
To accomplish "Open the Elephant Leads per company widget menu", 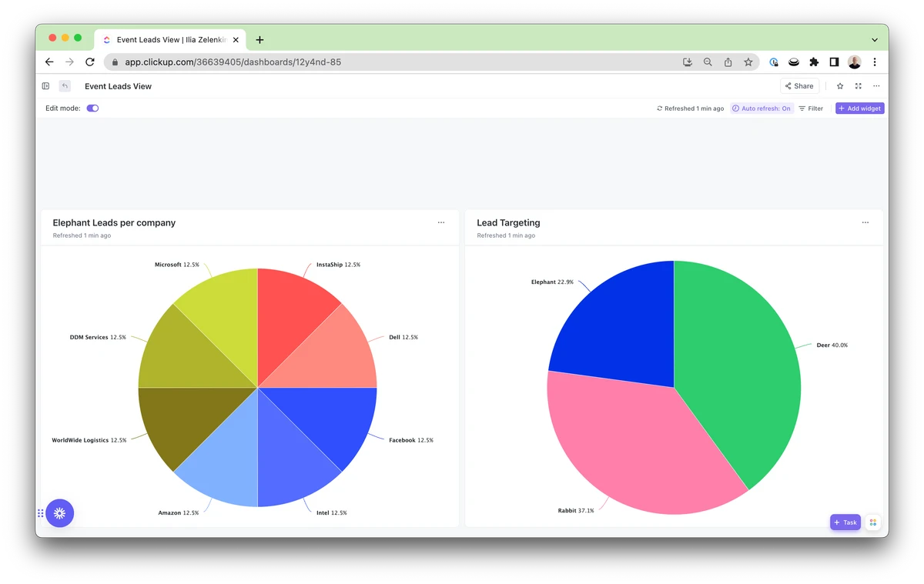I will (441, 222).
